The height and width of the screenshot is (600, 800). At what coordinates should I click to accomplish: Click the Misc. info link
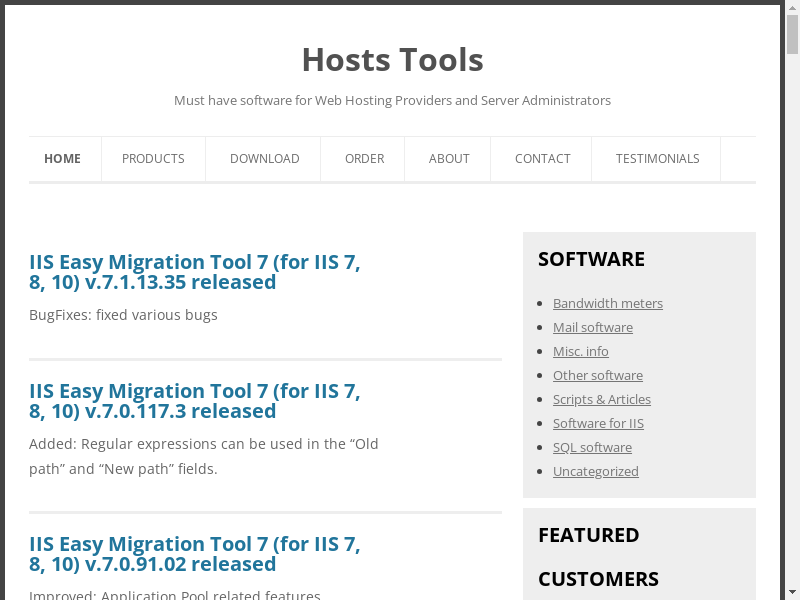(580, 351)
